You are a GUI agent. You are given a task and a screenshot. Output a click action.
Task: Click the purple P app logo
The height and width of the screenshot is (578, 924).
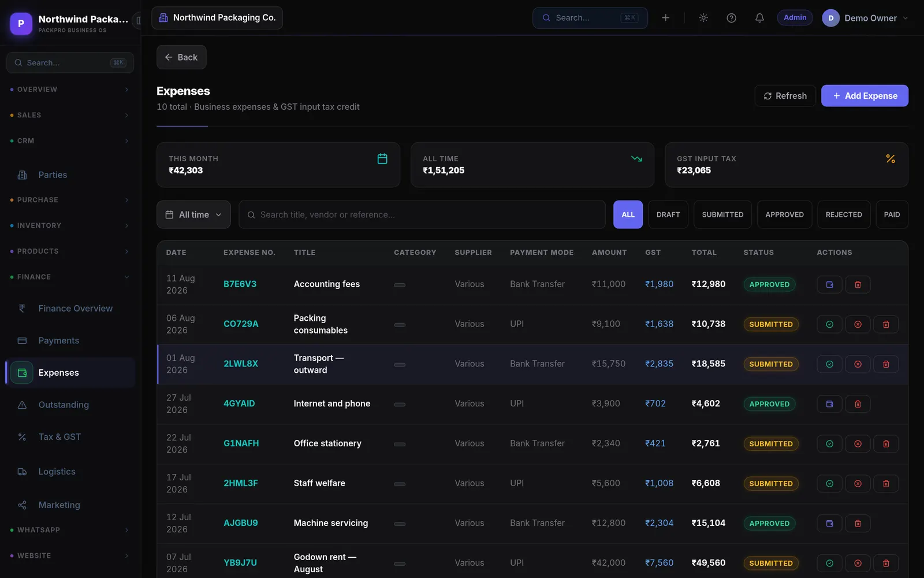tap(21, 24)
